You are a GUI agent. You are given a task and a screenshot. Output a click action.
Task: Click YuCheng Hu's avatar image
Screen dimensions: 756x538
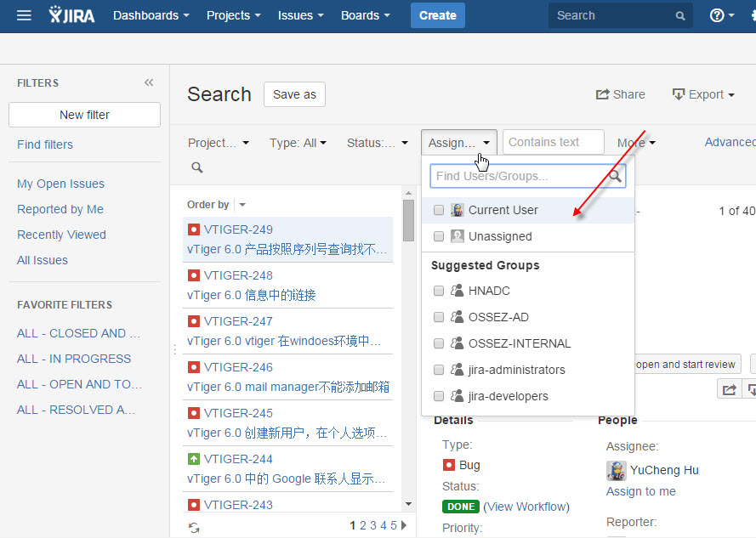[x=617, y=471]
